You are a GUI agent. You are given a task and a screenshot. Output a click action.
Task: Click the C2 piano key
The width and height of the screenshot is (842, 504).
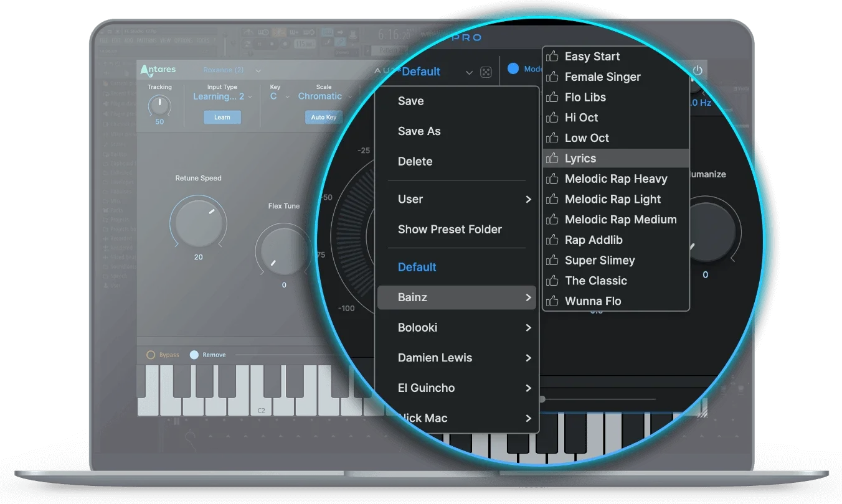point(261,398)
